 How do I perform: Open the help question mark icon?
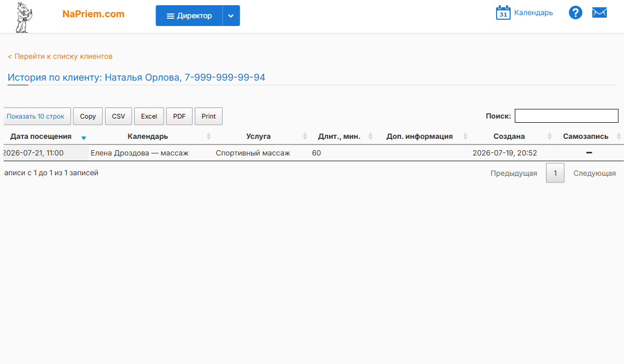pos(575,12)
